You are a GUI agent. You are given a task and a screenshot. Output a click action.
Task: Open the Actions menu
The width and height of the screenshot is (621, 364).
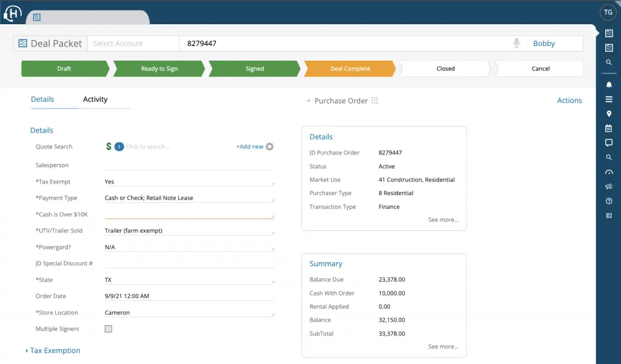tap(569, 101)
